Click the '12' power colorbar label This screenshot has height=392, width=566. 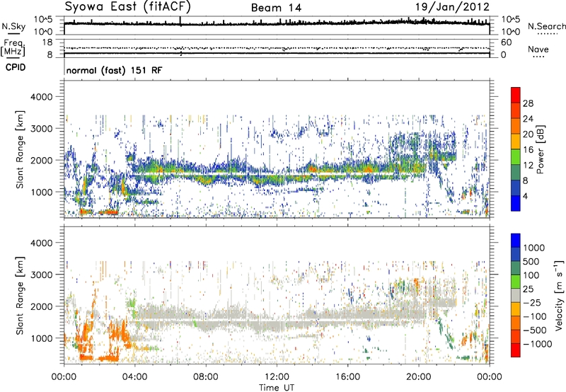click(528, 166)
